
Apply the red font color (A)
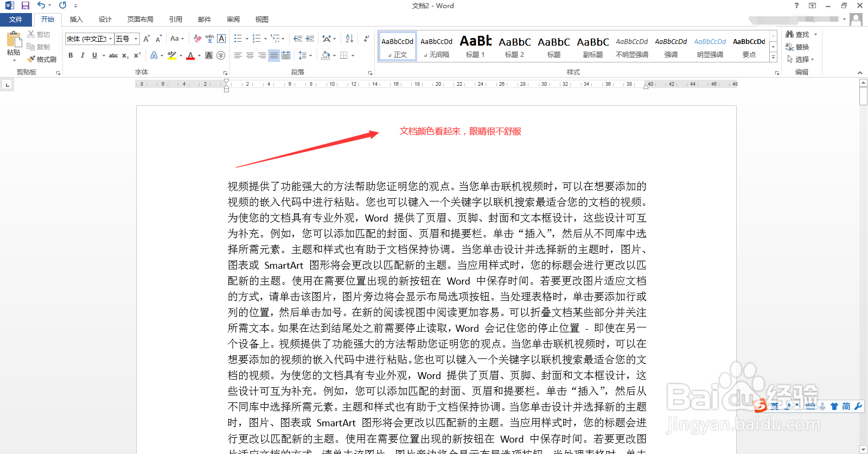(190, 55)
